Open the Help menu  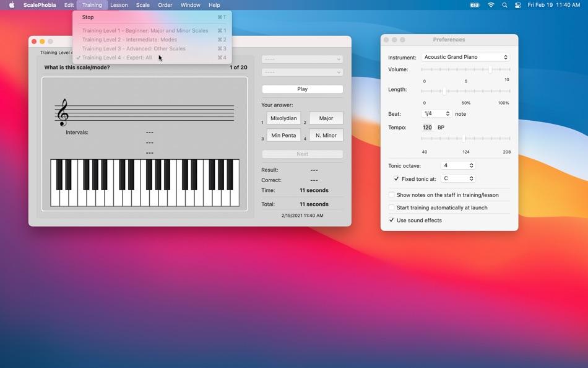click(214, 5)
